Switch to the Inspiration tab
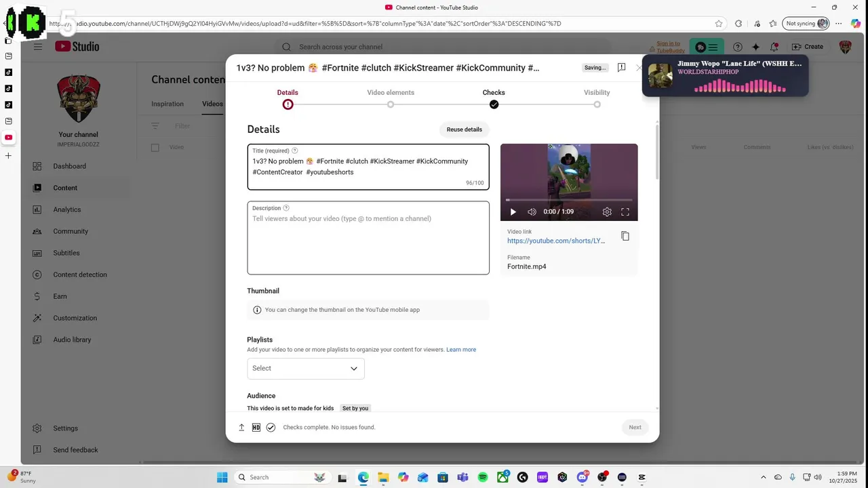 coord(167,104)
